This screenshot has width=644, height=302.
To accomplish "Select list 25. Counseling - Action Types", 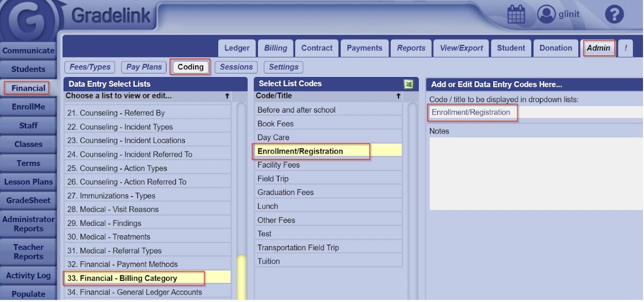I will click(x=147, y=168).
